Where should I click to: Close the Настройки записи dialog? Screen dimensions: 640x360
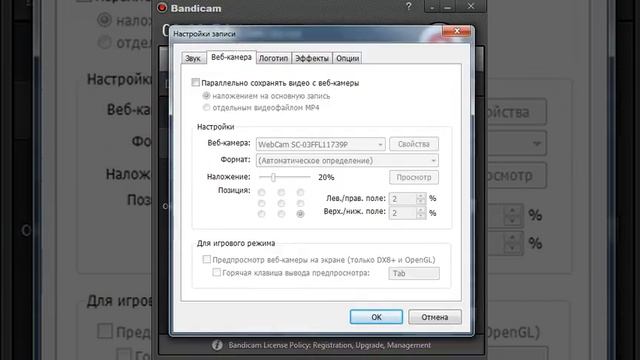(x=457, y=31)
